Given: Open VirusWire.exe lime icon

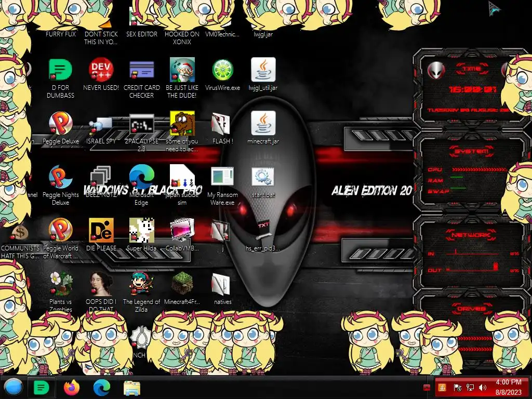Looking at the screenshot, I should click(x=222, y=70).
